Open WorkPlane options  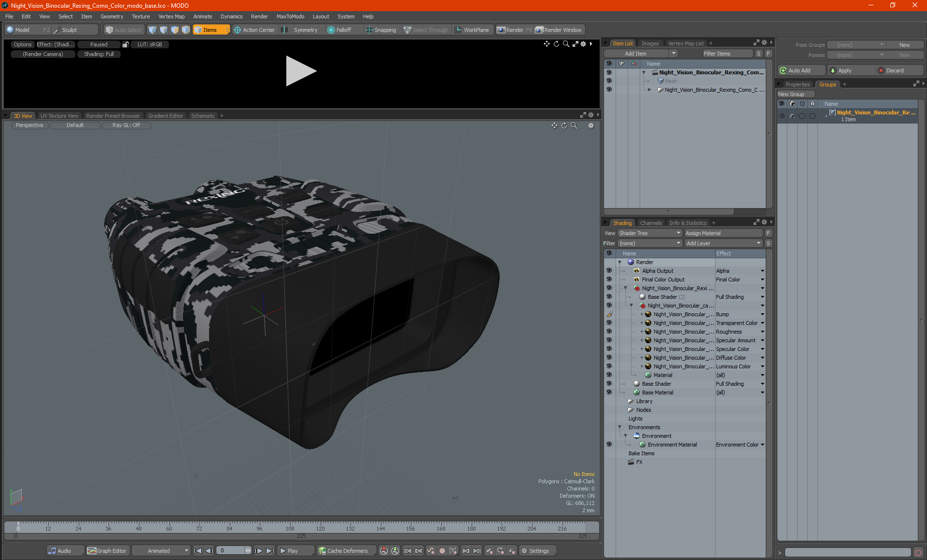pyautogui.click(x=472, y=30)
